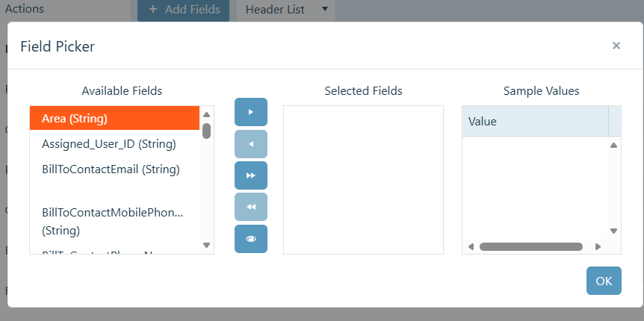Click inside the Selected Fields list box

point(364,180)
